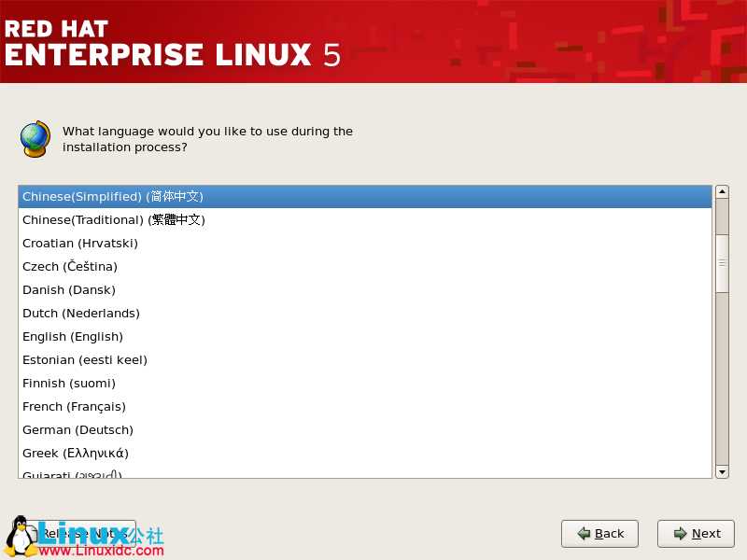Select Chinese(Simplified) language
747x560 pixels.
365,197
